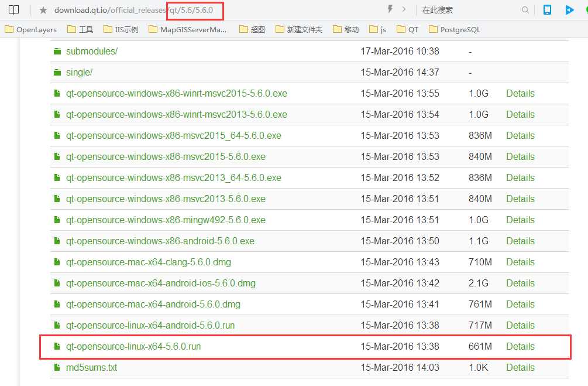Open the 新建文件夹 bookmark folder
588x386 pixels.
click(x=299, y=30)
